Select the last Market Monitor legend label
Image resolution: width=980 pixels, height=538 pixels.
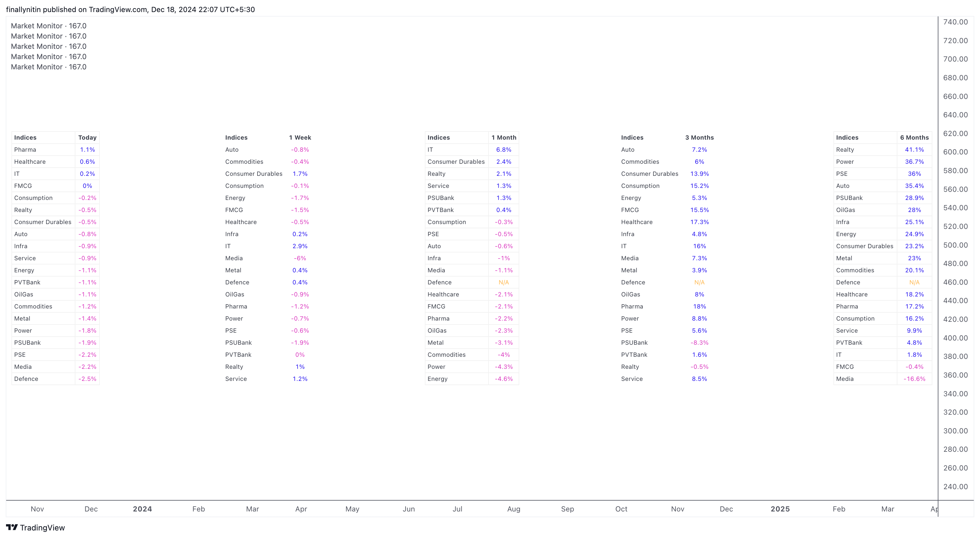49,67
